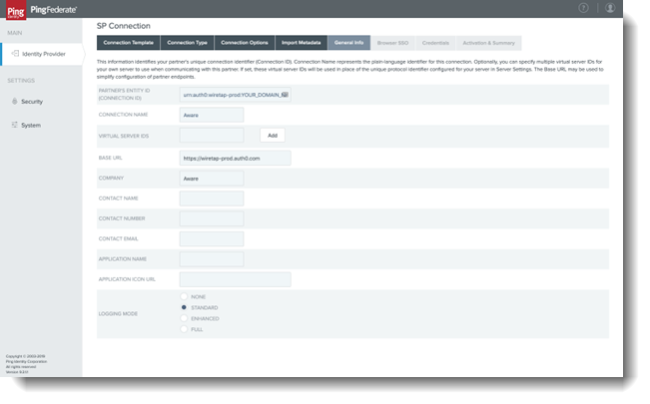Click the Identity Provider sidebar icon
This screenshot has height=404, width=650.
pyautogui.click(x=13, y=53)
